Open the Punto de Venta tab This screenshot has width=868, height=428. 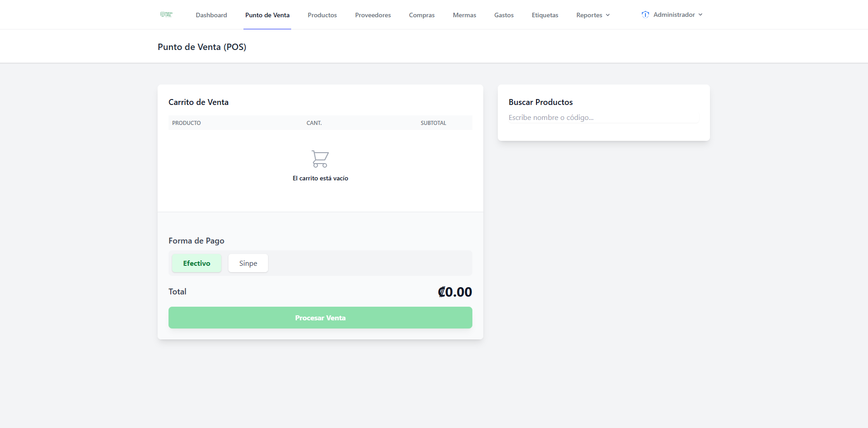pyautogui.click(x=267, y=15)
